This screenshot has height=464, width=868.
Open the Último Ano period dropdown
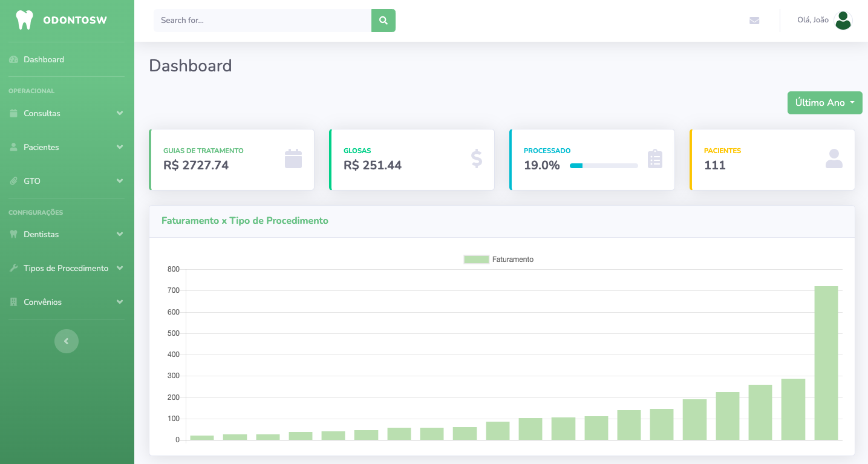tap(824, 103)
